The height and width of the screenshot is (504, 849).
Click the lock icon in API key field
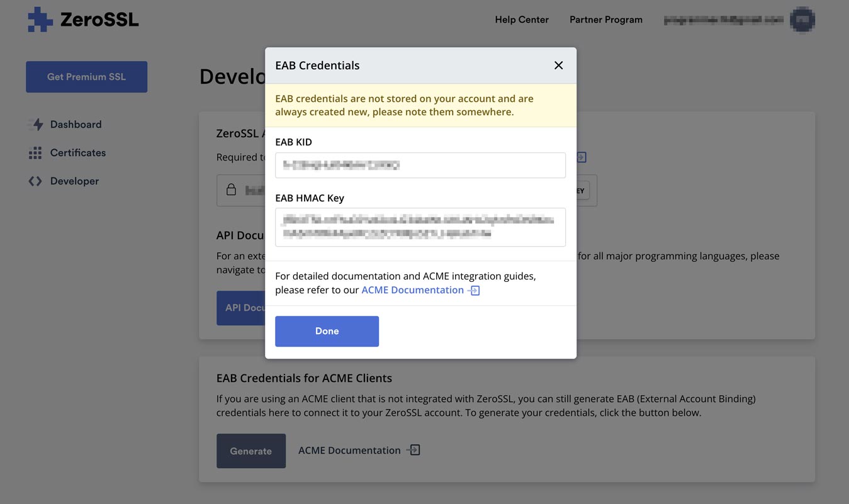point(232,190)
